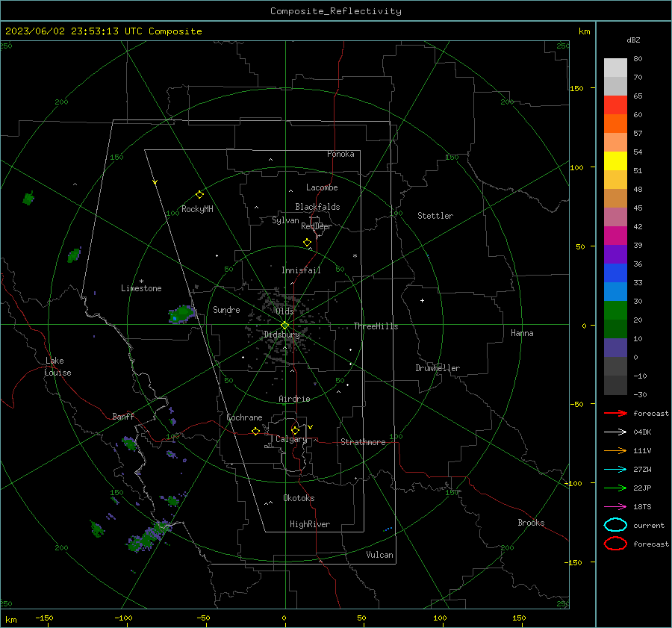Click the Drumheller city label
The image size is (672, 628).
coord(438,368)
